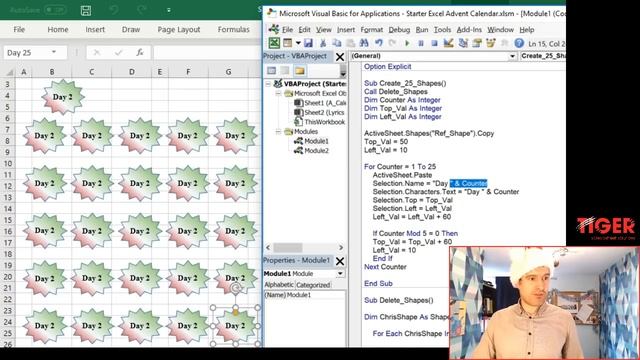
Task: Open the Tools menu in VBA editor
Action: pyautogui.click(x=442, y=29)
